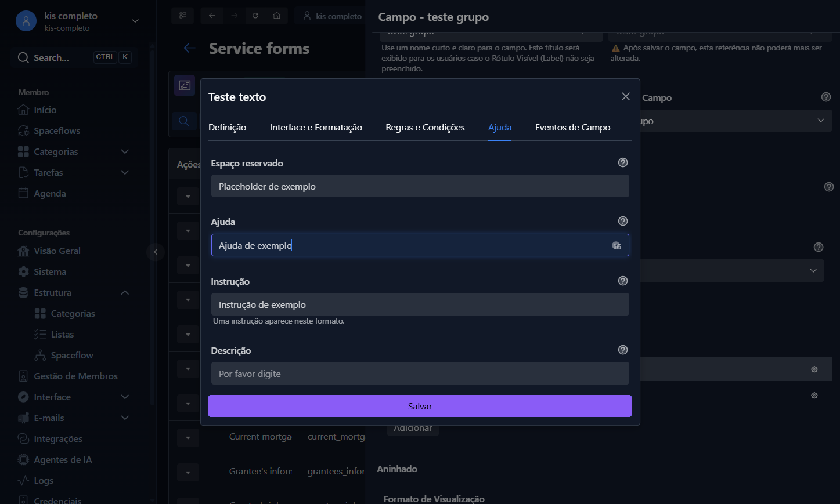Open the Logs item
The height and width of the screenshot is (504, 840).
[x=44, y=480]
